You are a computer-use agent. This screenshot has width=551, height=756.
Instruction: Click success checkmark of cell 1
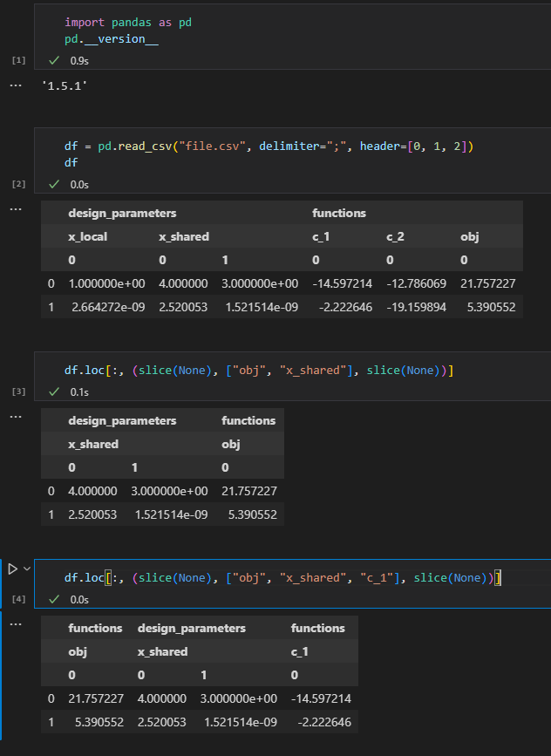(54, 60)
